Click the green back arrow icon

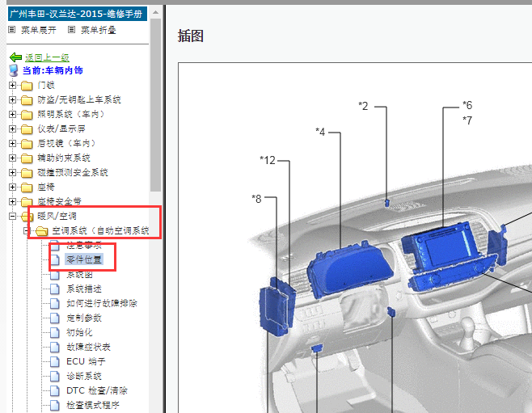(15, 57)
